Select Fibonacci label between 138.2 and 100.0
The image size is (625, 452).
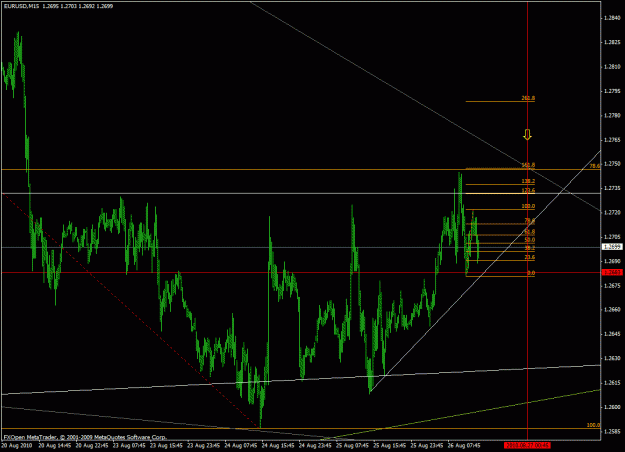[528, 191]
